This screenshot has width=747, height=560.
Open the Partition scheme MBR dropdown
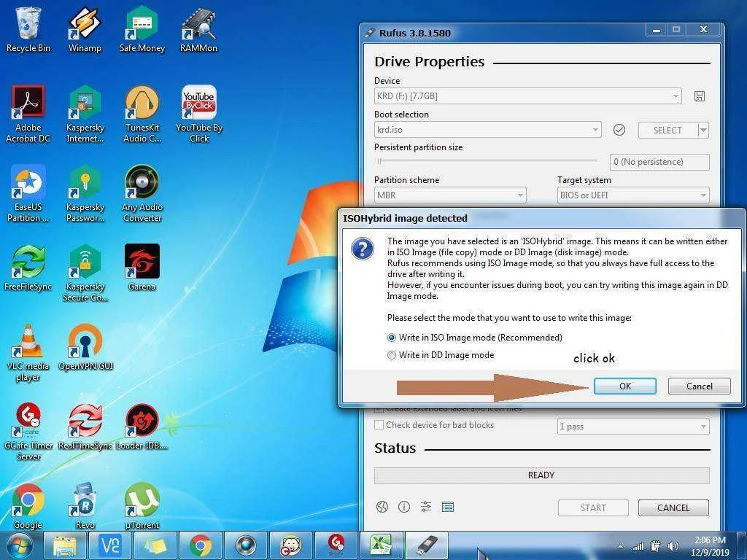tap(450, 195)
